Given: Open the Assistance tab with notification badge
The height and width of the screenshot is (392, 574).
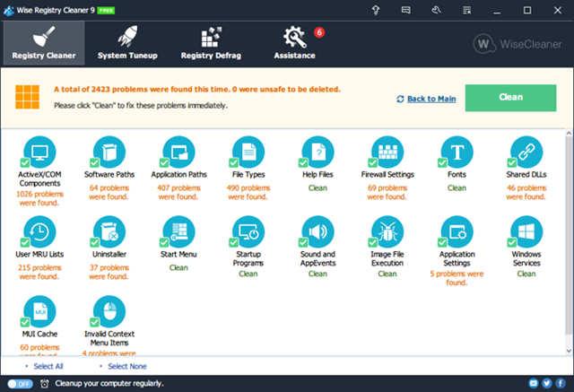Looking at the screenshot, I should (x=295, y=43).
